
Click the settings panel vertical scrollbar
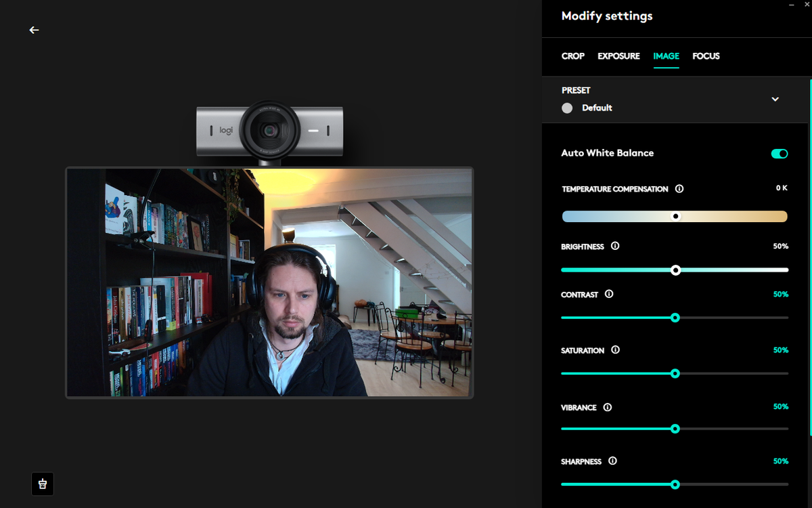[810, 257]
